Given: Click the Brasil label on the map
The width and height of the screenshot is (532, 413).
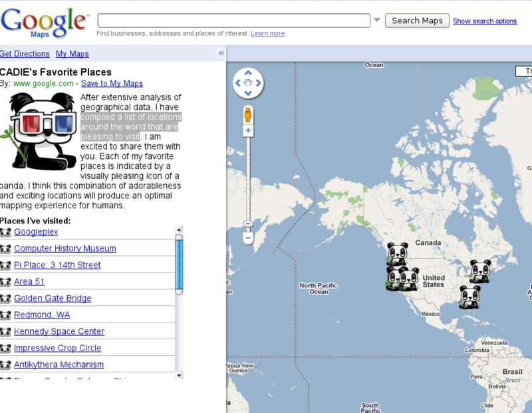Looking at the screenshot, I should (x=512, y=372).
